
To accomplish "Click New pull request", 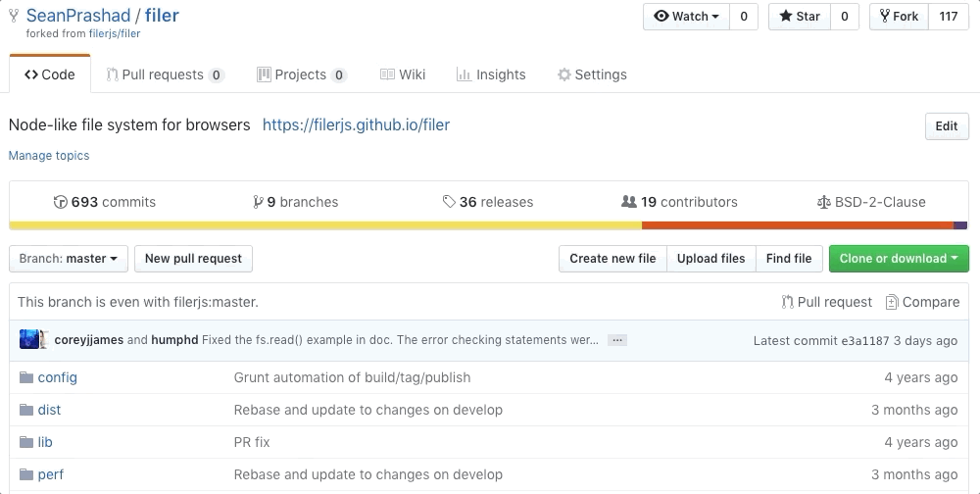I will pos(194,259).
